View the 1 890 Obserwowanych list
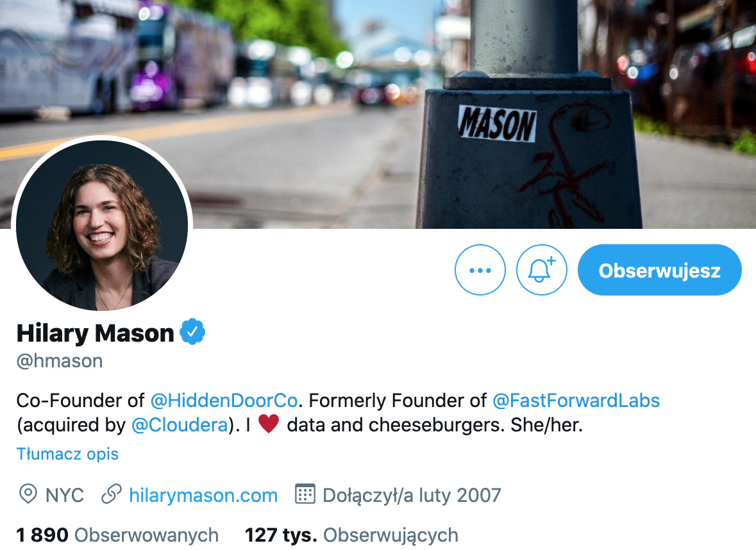 point(117,535)
